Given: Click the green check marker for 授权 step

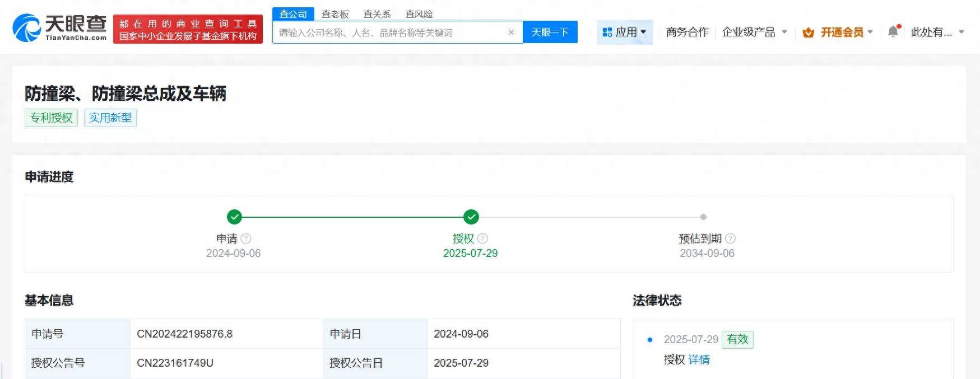Looking at the screenshot, I should click(x=471, y=217).
